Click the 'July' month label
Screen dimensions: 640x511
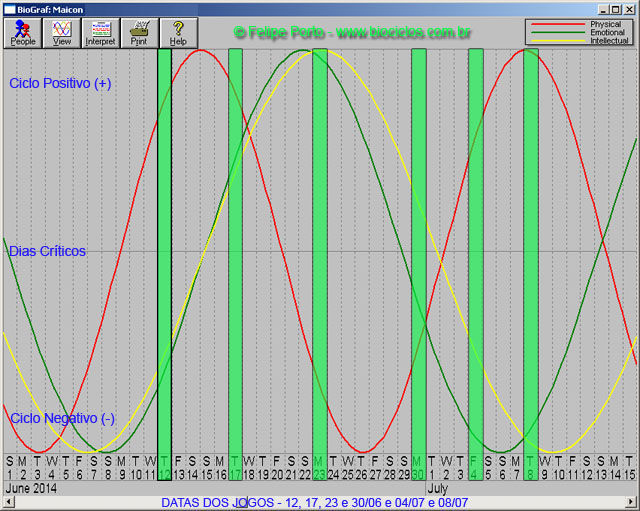(438, 488)
